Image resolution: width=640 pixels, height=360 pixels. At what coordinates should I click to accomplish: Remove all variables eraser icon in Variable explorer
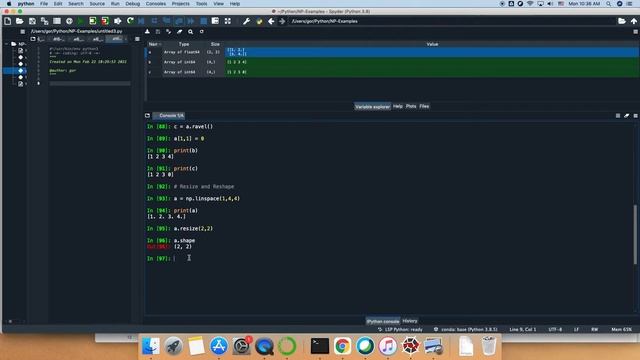tap(180, 31)
